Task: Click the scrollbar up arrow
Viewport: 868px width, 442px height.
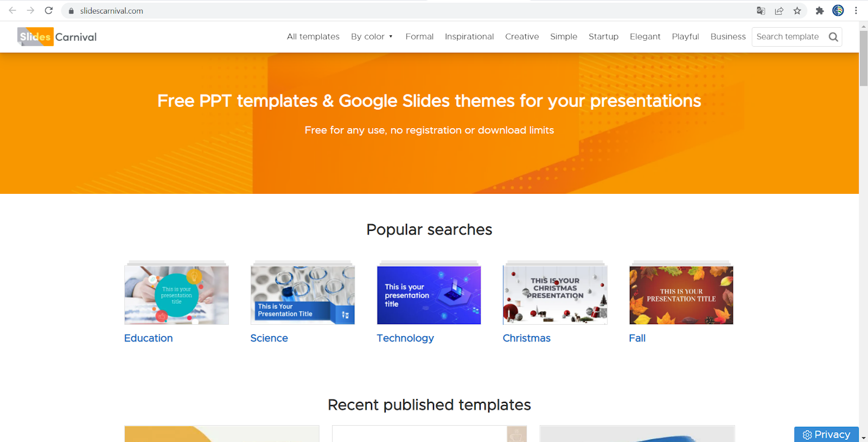Action: coord(863,25)
